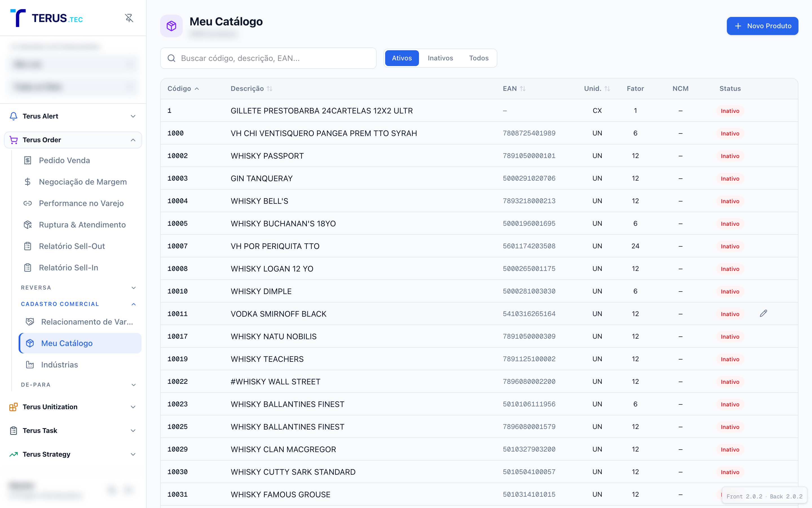
Task: Toggle Código column ascending sort arrow
Action: 197,89
